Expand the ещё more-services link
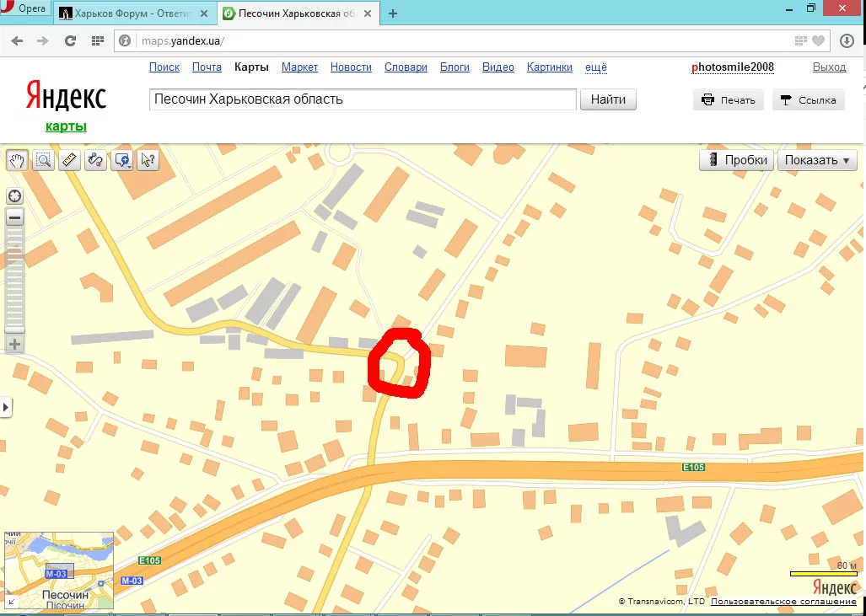The width and height of the screenshot is (866, 616). (596, 67)
